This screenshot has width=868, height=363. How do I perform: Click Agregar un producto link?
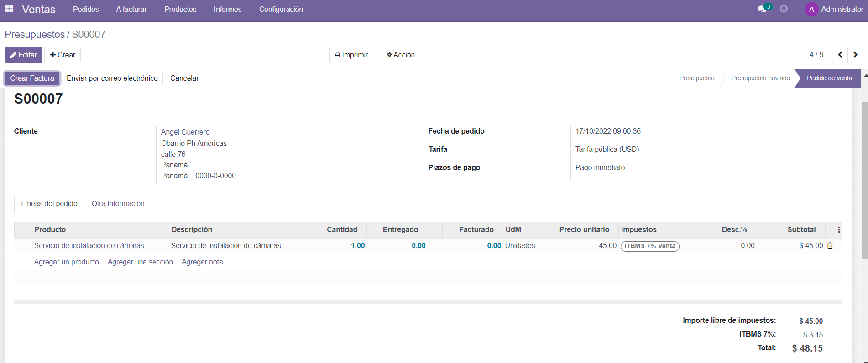tap(66, 262)
